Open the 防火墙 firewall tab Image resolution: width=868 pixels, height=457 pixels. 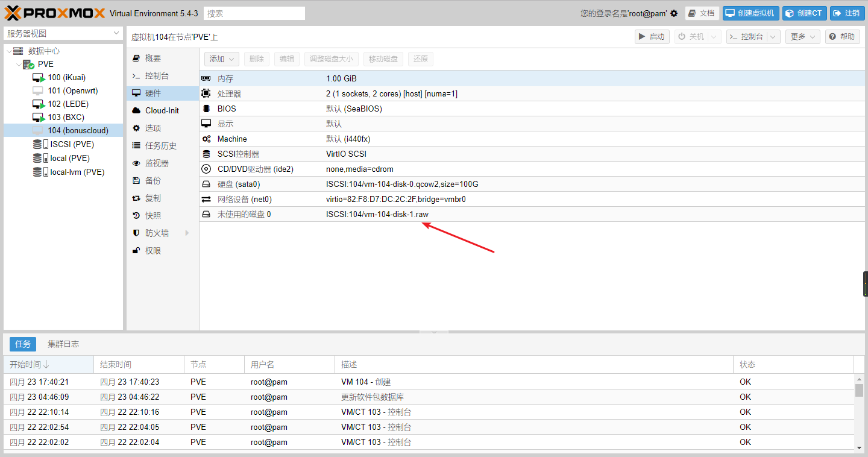pos(163,233)
